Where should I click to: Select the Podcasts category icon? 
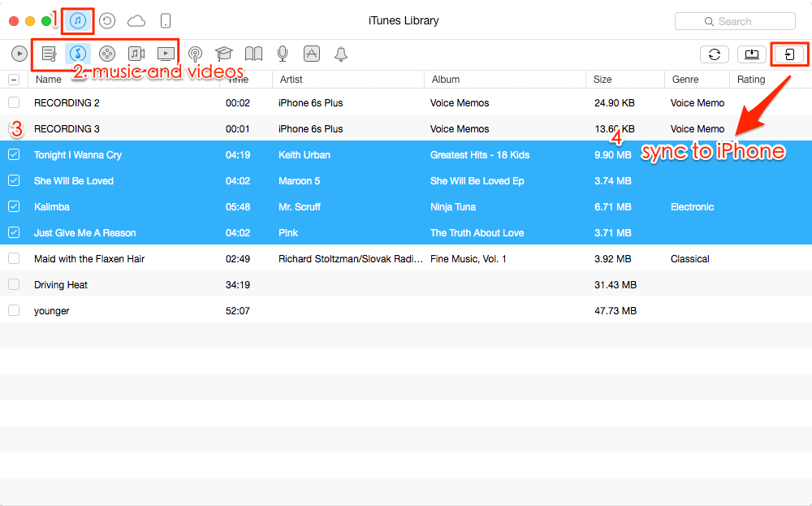[x=195, y=54]
